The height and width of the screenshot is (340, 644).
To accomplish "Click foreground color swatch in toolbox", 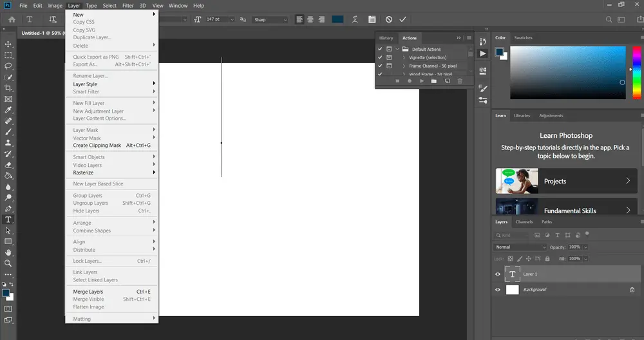I will click(x=6, y=293).
